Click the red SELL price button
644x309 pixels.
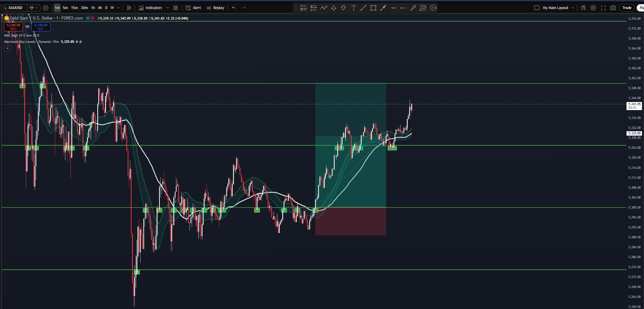click(13, 26)
